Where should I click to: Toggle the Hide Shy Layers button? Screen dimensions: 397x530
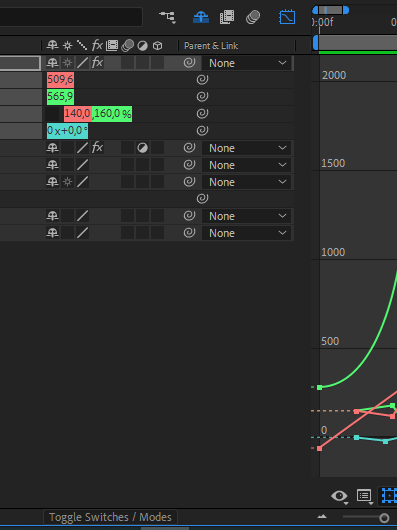pyautogui.click(x=201, y=17)
